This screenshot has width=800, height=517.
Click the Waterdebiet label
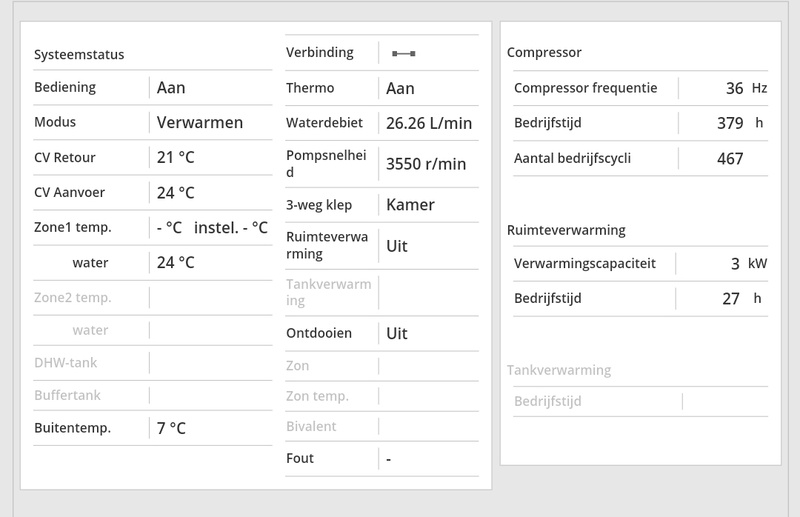click(x=324, y=123)
